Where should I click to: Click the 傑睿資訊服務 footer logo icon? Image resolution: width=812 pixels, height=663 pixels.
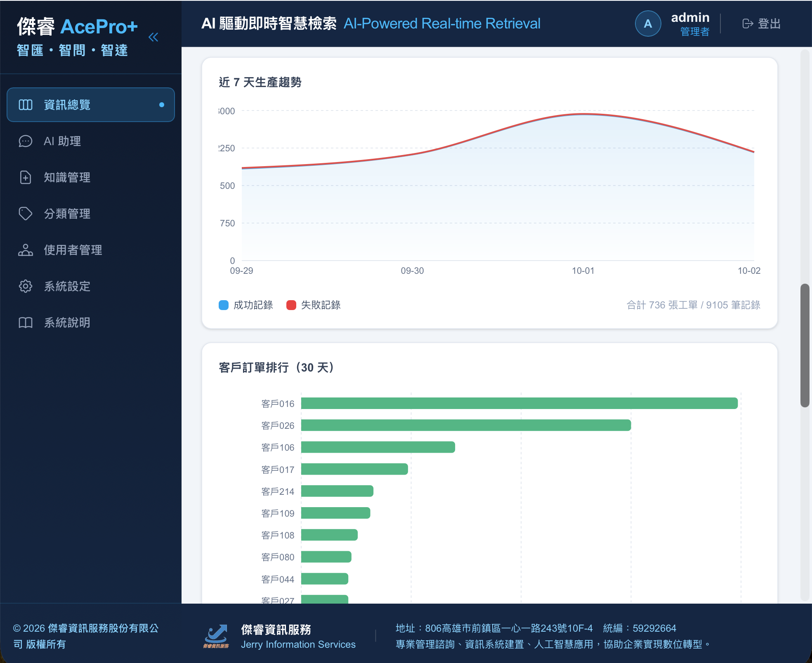[x=216, y=636]
